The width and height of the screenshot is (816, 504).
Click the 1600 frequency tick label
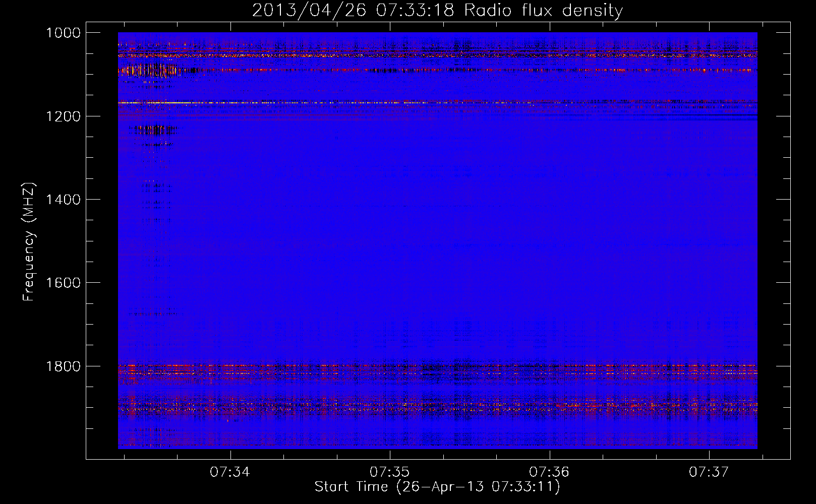pos(63,283)
